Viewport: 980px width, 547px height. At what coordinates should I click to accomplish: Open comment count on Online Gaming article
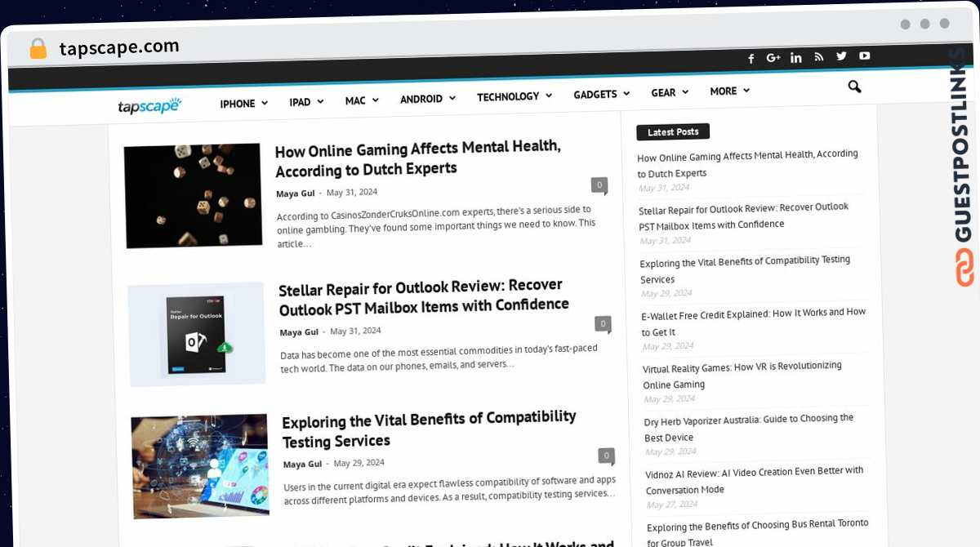pos(599,185)
